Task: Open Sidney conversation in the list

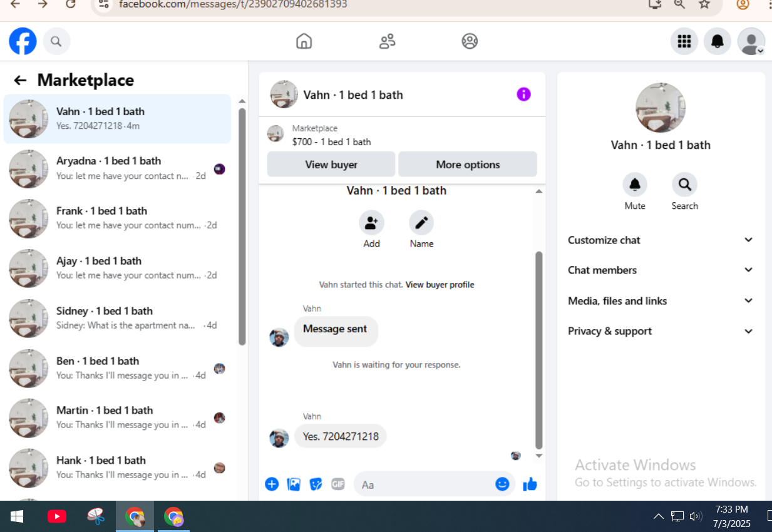Action: (x=117, y=318)
